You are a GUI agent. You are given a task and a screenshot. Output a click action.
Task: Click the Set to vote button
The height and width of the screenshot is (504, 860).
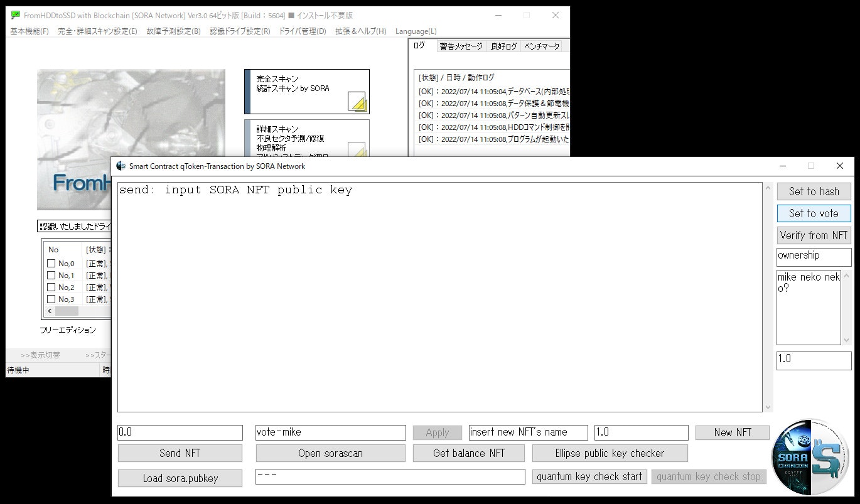coord(814,213)
